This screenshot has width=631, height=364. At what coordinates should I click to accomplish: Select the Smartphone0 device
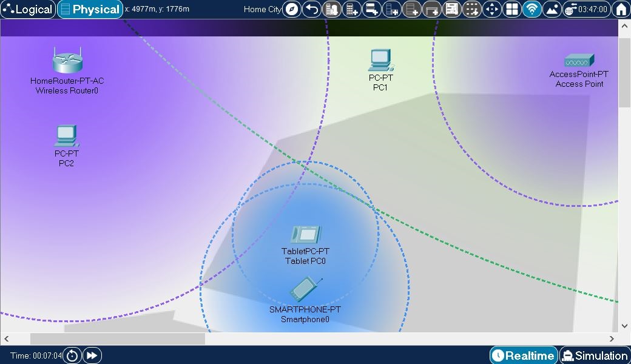coord(306,289)
